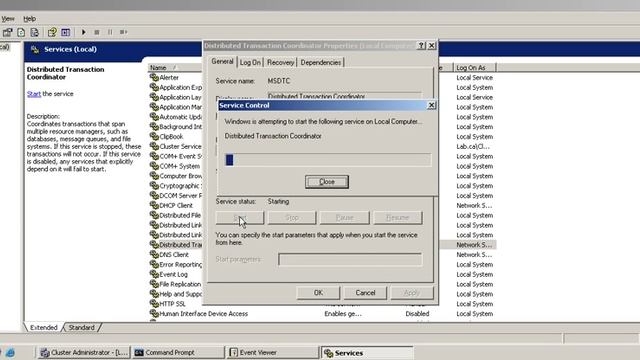The height and width of the screenshot is (360, 640).
Task: Click the gear icon beside DNS Client
Action: point(154,254)
